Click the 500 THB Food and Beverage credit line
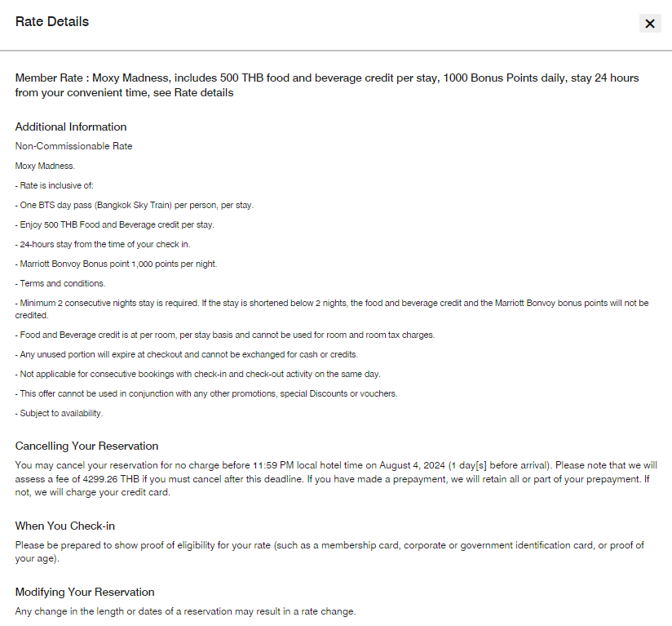The image size is (672, 626). (x=115, y=224)
